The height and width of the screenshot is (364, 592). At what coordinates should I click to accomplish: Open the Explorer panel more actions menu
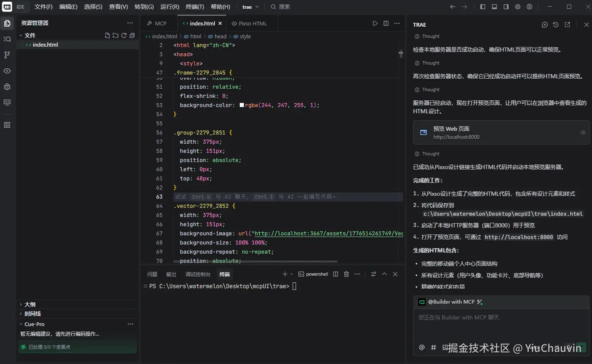(x=130, y=23)
